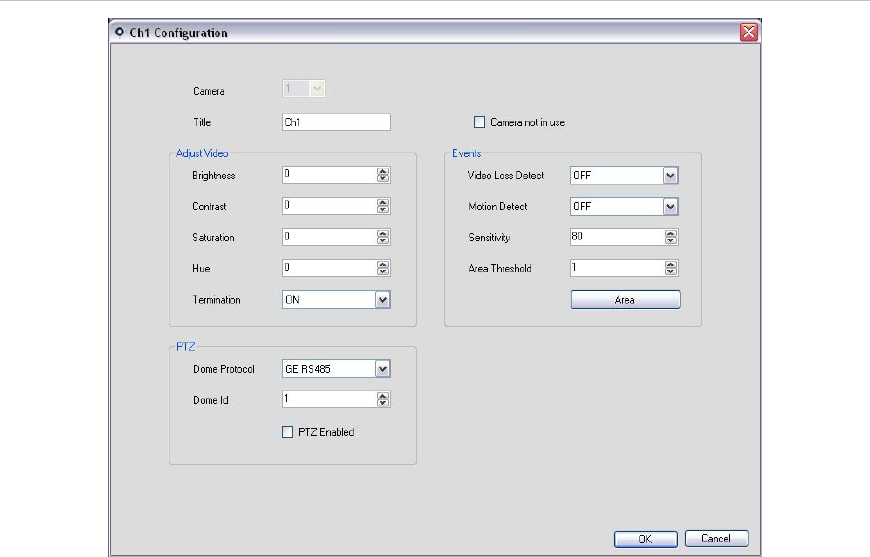Click the Ch1 Configuration title bar icon
Image resolution: width=870 pixels, height=557 pixels.
(120, 32)
